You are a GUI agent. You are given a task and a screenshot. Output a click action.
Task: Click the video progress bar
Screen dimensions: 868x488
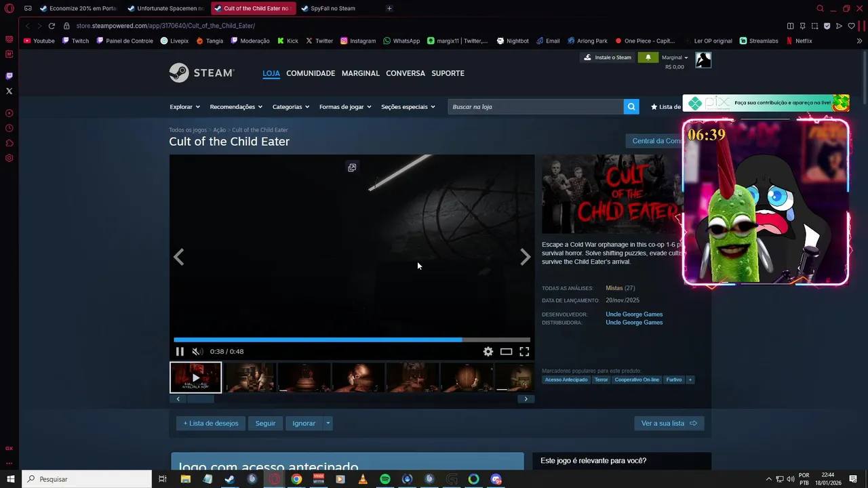(352, 340)
